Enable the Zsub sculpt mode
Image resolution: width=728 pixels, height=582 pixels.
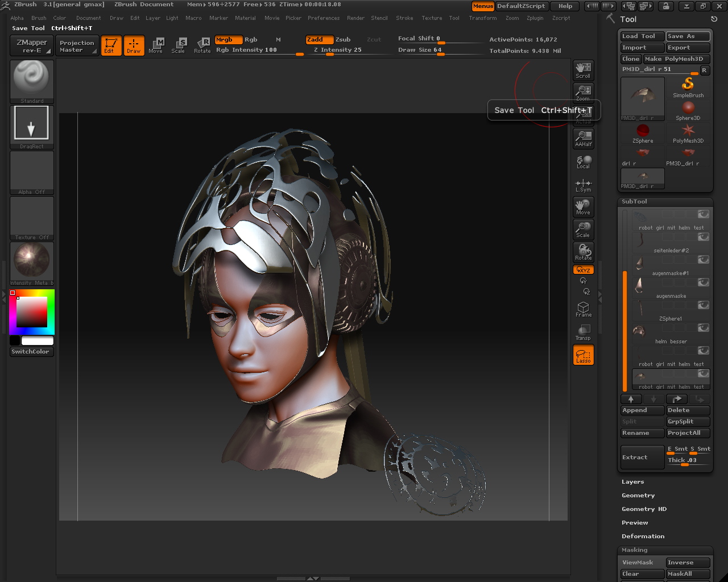pos(343,40)
